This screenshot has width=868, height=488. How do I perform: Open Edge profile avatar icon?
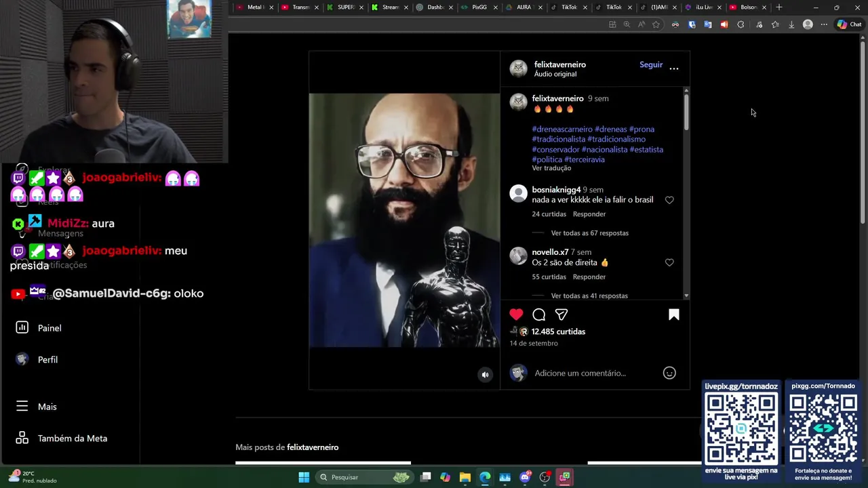click(808, 24)
